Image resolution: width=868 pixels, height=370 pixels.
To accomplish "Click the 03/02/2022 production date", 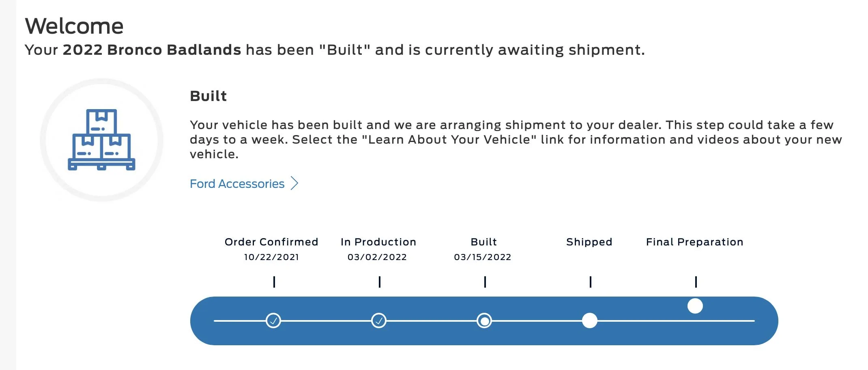I will pos(377,257).
